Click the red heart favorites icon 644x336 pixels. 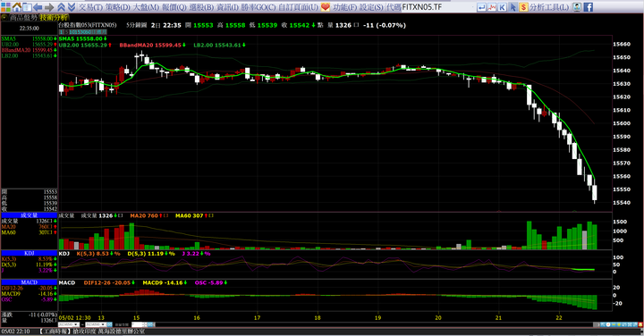point(326,7)
